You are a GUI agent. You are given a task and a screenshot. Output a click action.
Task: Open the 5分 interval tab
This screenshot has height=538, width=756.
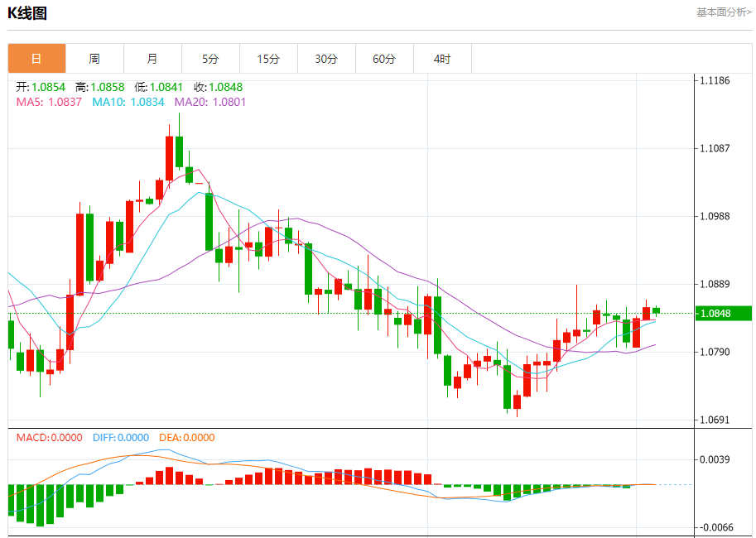210,59
